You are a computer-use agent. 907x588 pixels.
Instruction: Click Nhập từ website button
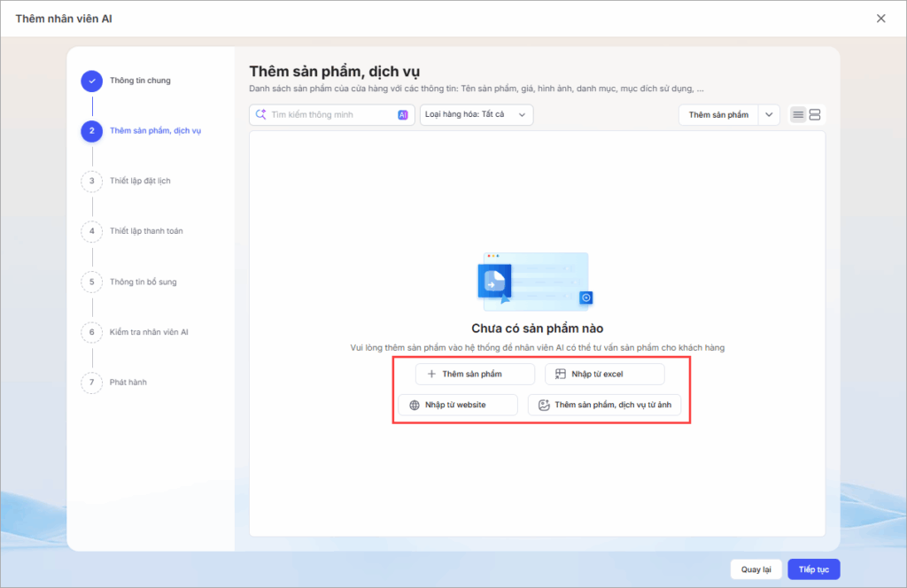click(x=458, y=406)
